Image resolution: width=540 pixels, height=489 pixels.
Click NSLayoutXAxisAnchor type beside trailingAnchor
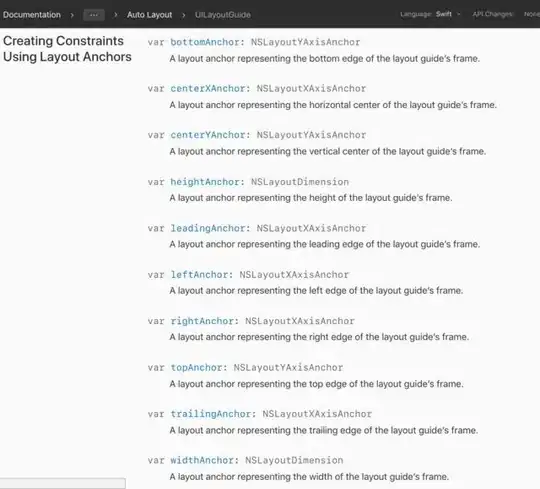coord(317,414)
